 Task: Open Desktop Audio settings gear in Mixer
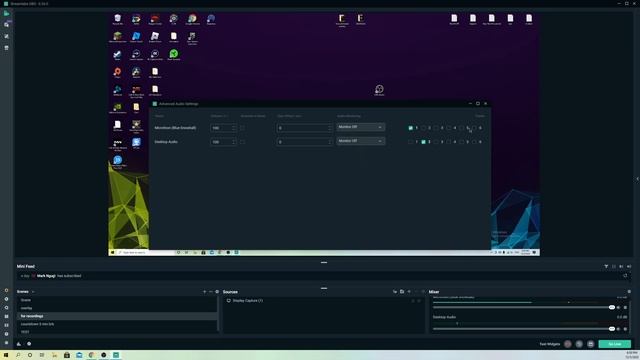click(625, 329)
